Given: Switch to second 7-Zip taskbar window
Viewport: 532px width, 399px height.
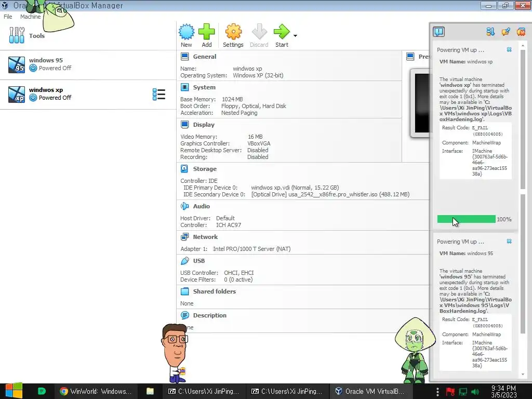Looking at the screenshot, I should point(287,391).
